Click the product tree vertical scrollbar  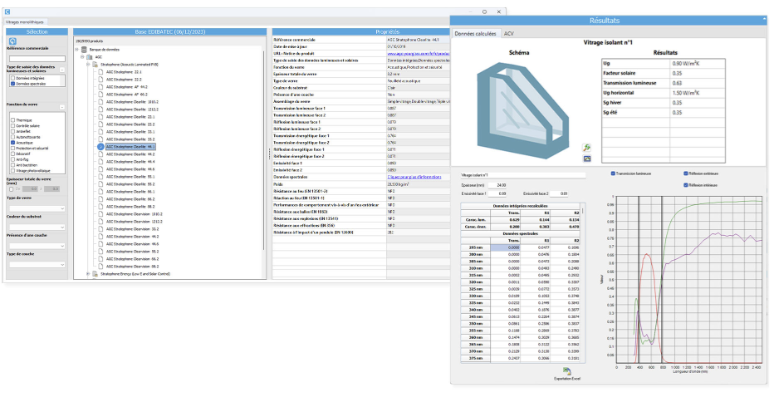pos(264,149)
